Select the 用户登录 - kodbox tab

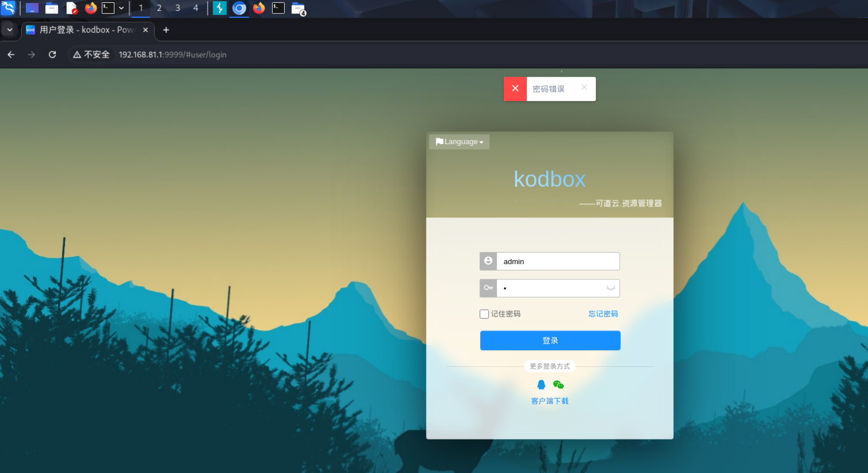pyautogui.click(x=86, y=30)
